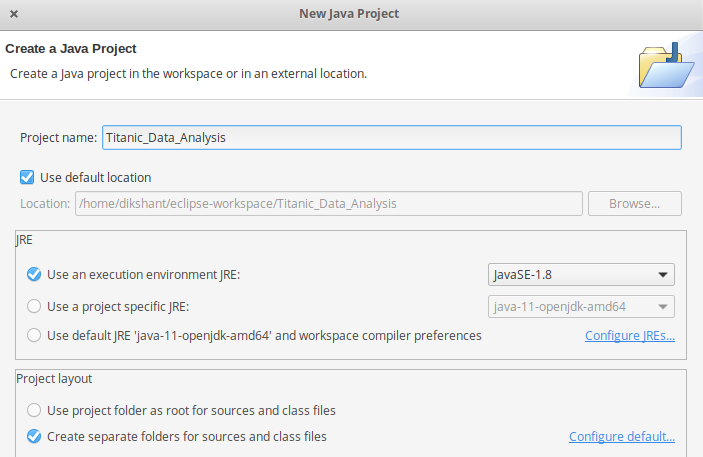This screenshot has height=457, width=703.
Task: Uncheck the Use default location checkbox
Action: (x=27, y=177)
